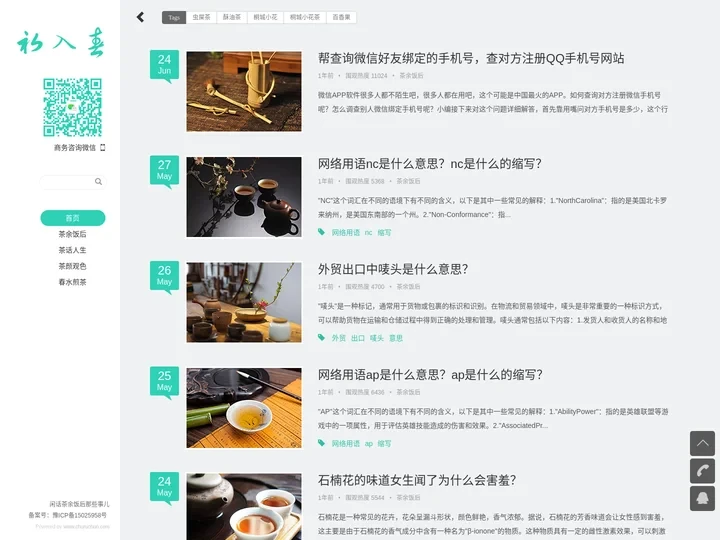Click the tag icon under the nc article
720x540 pixels.
321,232
